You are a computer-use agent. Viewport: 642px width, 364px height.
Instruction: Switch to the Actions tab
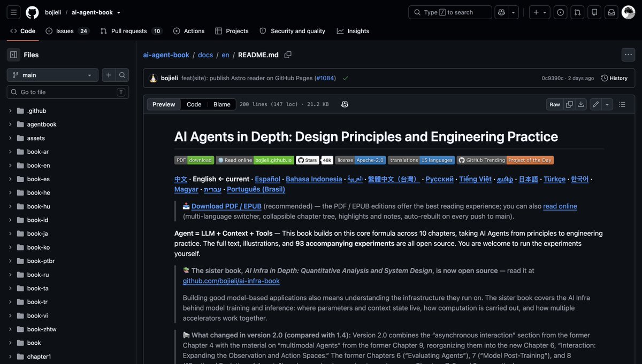pos(189,31)
